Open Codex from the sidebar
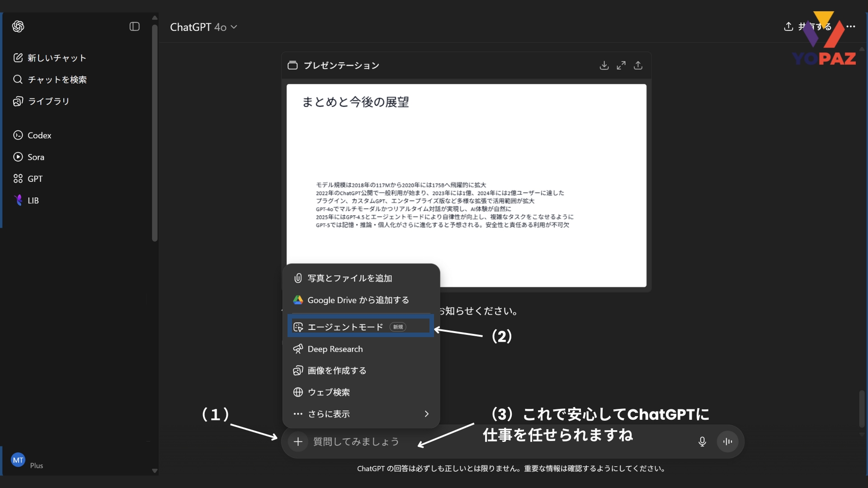The image size is (868, 488). [32, 135]
